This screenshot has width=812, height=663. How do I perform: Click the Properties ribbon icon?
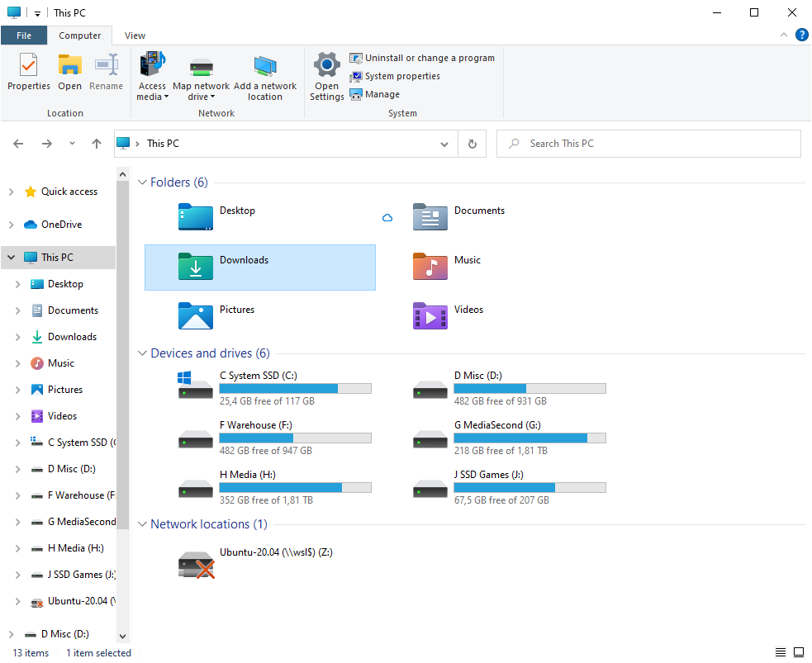(28, 66)
